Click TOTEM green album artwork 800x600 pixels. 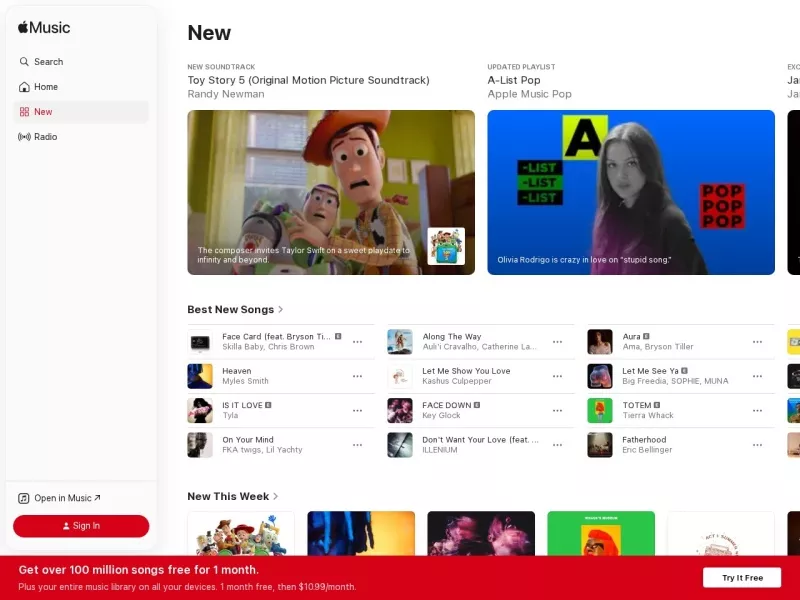tap(600, 410)
